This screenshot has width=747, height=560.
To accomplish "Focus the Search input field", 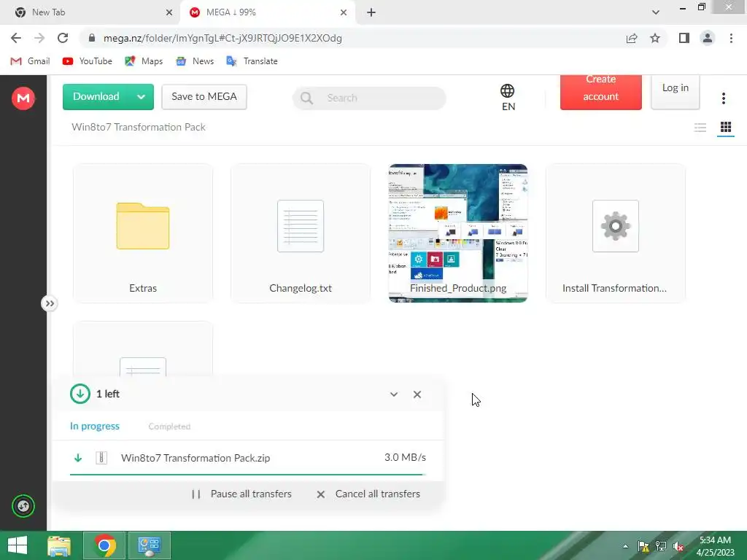I will [x=369, y=98].
